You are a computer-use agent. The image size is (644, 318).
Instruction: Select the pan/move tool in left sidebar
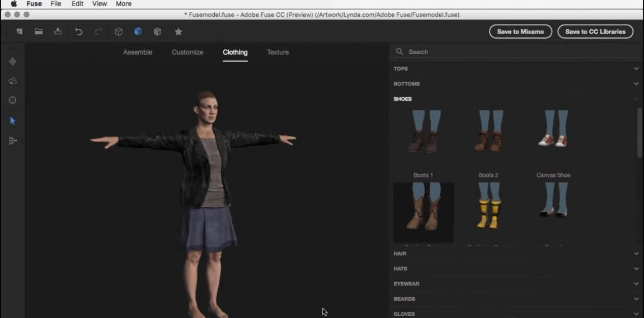pyautogui.click(x=12, y=62)
